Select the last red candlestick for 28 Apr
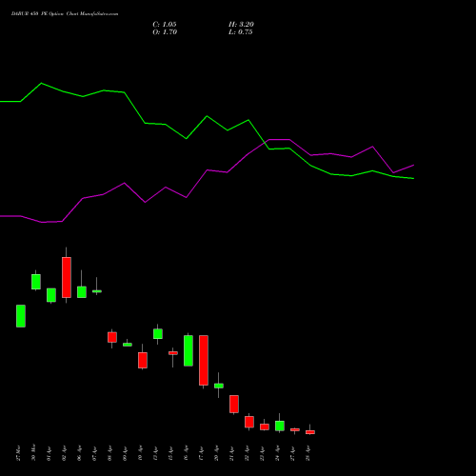 (x=310, y=432)
